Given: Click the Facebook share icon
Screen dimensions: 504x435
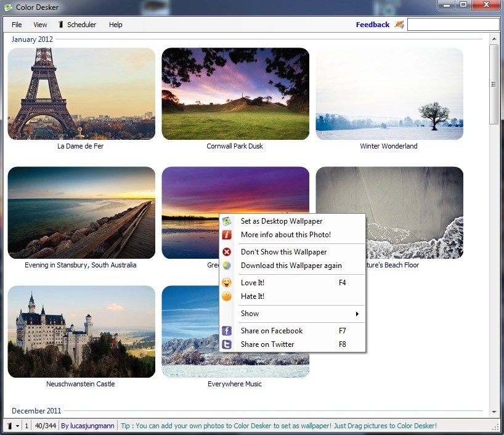Looking at the screenshot, I should tap(227, 331).
